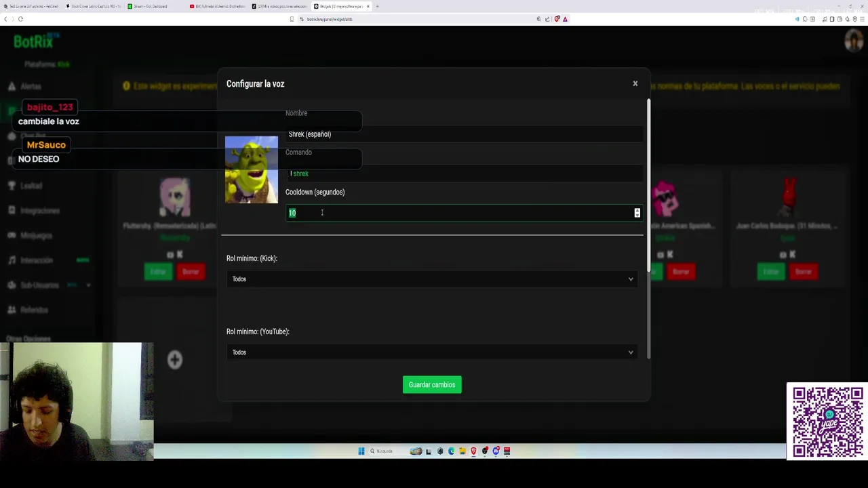
Task: Click Borrar on the Juan Carlos Bodoque card
Action: (x=804, y=272)
